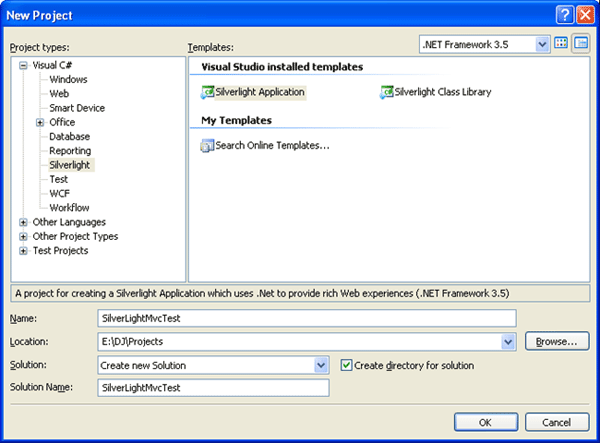The image size is (600, 443).
Task: Select Other Languages label in tree
Action: pyautogui.click(x=69, y=222)
